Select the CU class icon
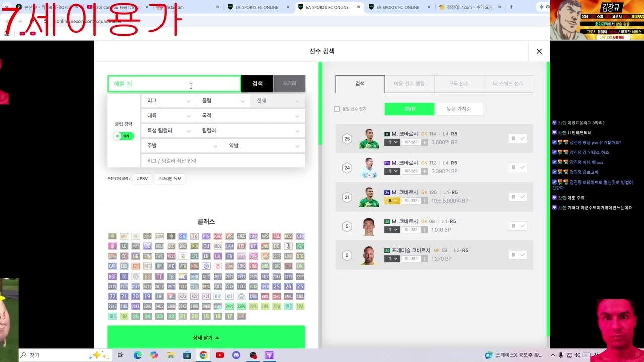644x362 pixels. (206, 246)
